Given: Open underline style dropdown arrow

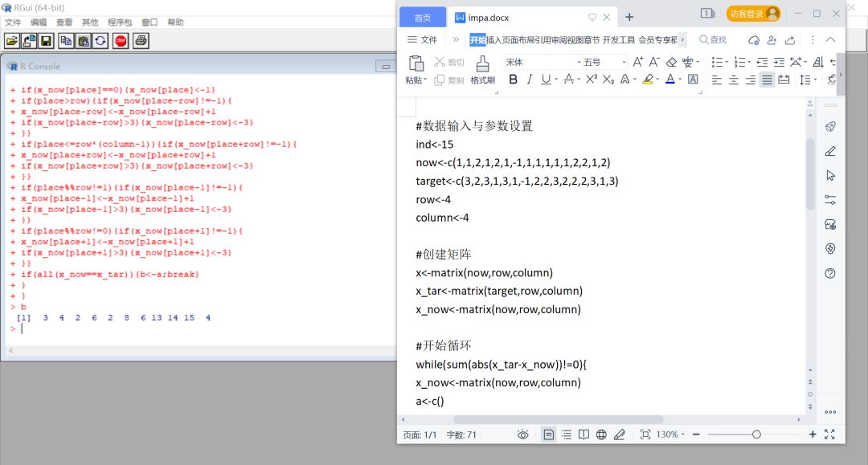Looking at the screenshot, I should coord(556,79).
